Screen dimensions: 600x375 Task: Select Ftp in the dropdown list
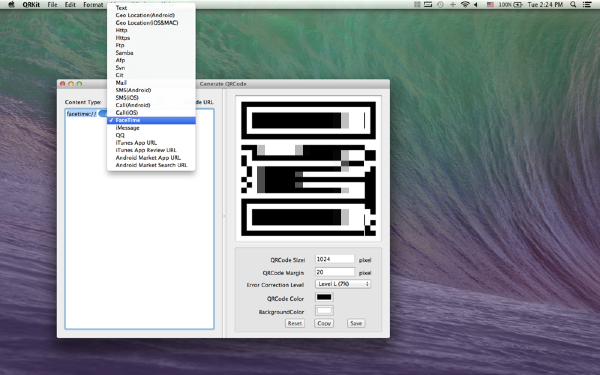click(151, 45)
